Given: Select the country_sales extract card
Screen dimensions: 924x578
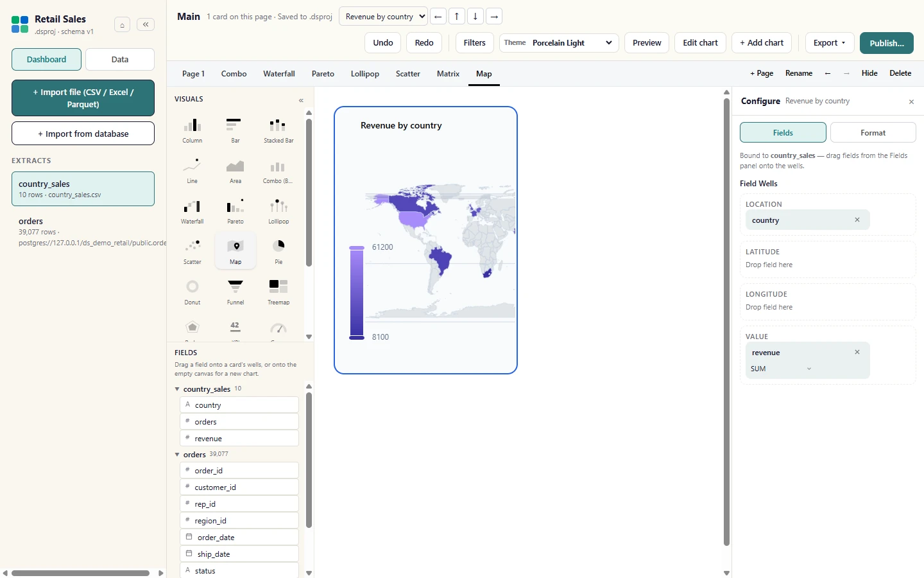Looking at the screenshot, I should pos(83,189).
